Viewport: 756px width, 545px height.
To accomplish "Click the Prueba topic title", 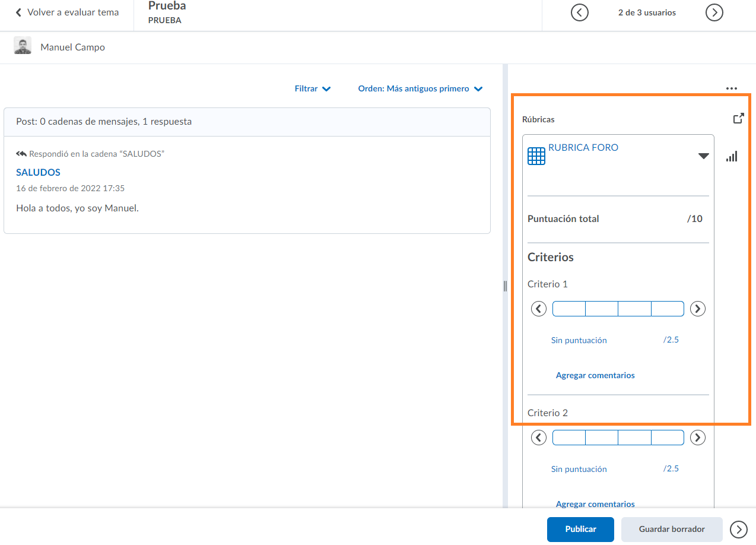I will click(x=167, y=6).
